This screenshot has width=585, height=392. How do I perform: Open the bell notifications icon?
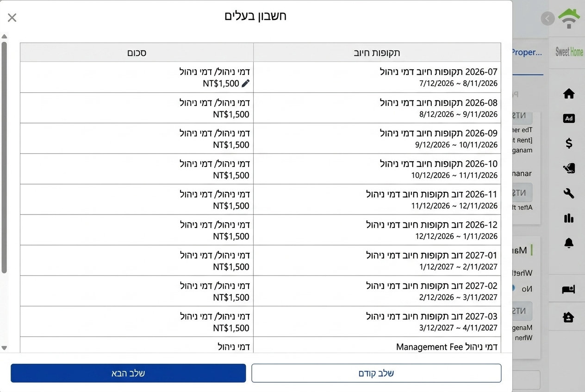[569, 243]
